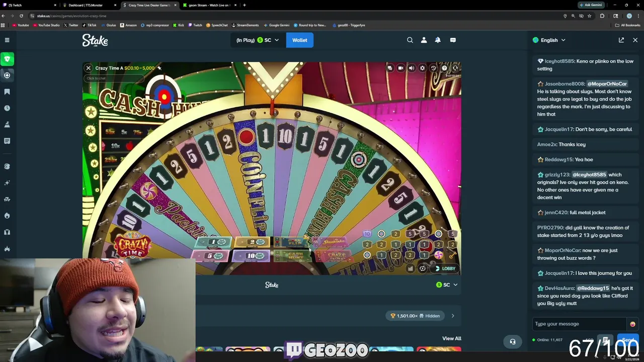Click Ask Gemini button
Viewport: 644px width, 362px height.
591,5
